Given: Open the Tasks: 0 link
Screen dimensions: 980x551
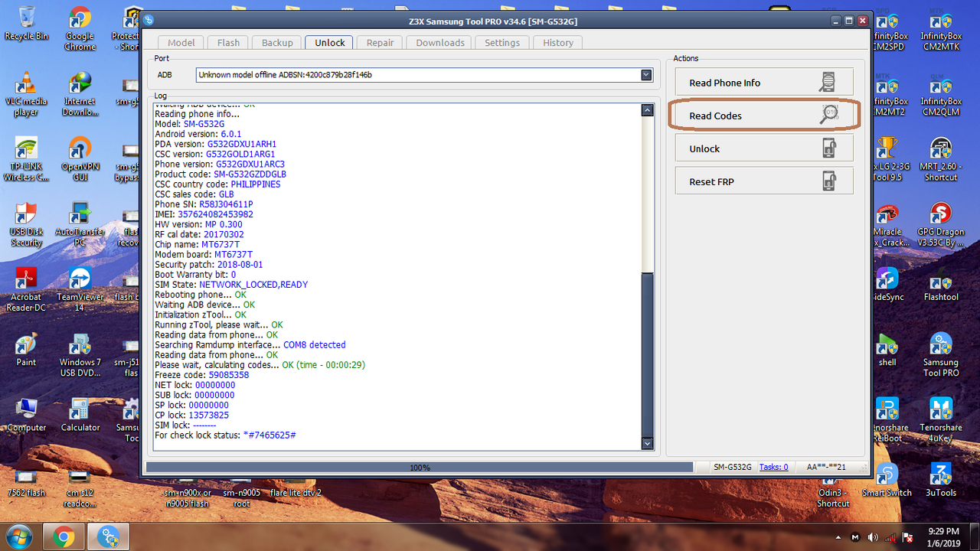Looking at the screenshot, I should pyautogui.click(x=773, y=467).
